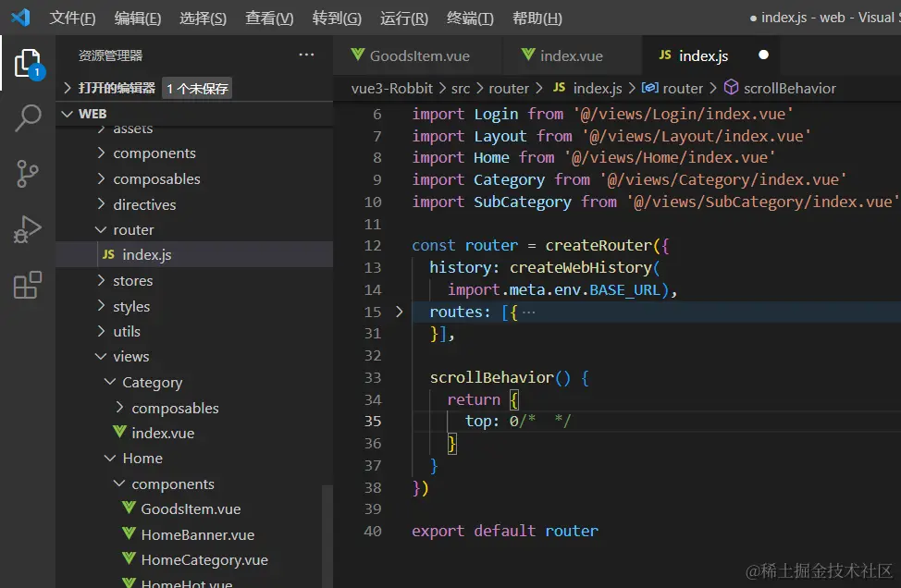The image size is (901, 588).
Task: Switch to the GoodsItem.vue tab
Action: tap(418, 55)
